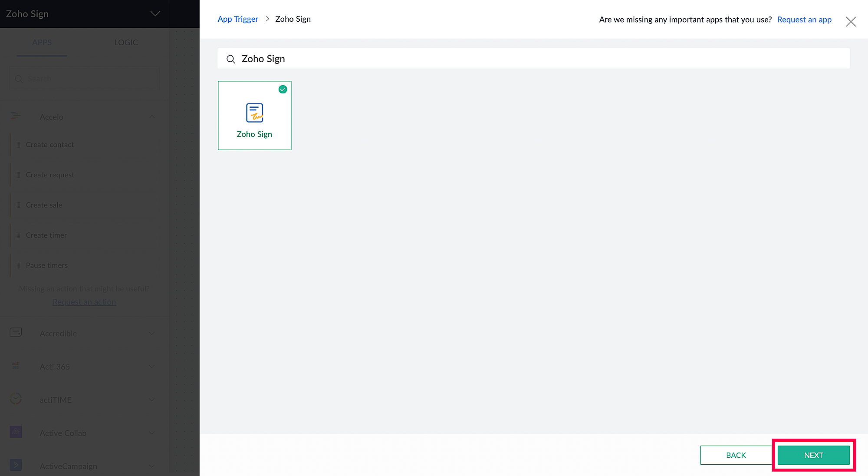This screenshot has width=868, height=476.
Task: Click the Act! 365 app icon
Action: tap(16, 366)
